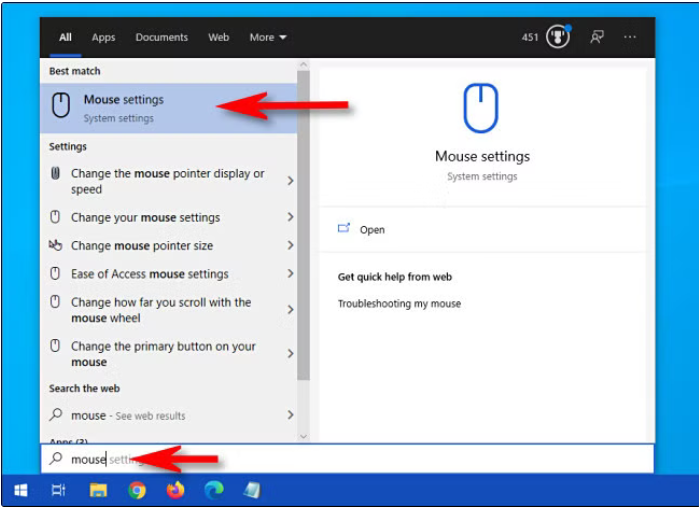Expand arrow for Change your mouse settings
The width and height of the screenshot is (699, 511).
[290, 217]
